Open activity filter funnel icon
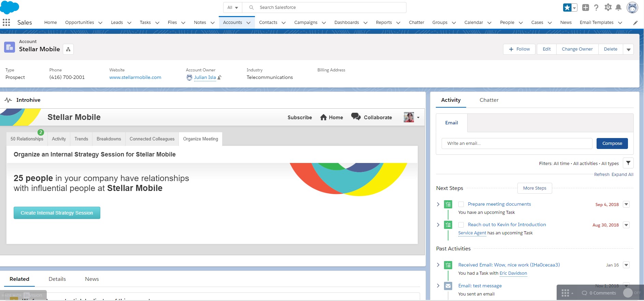The height and width of the screenshot is (301, 644). (628, 163)
